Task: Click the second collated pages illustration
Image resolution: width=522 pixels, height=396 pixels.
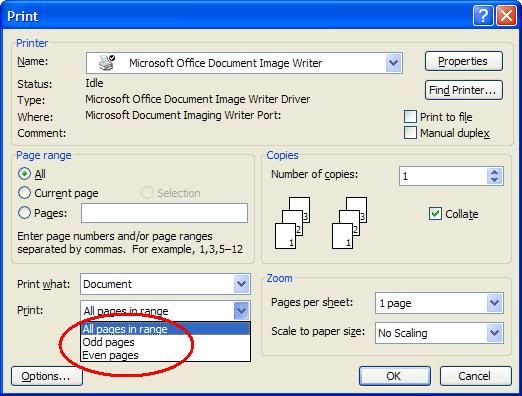Action: click(x=349, y=223)
